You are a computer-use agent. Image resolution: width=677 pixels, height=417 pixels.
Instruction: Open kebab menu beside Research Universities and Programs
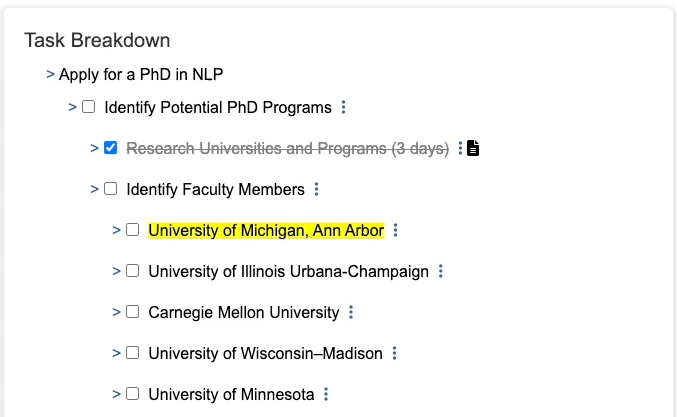(461, 148)
